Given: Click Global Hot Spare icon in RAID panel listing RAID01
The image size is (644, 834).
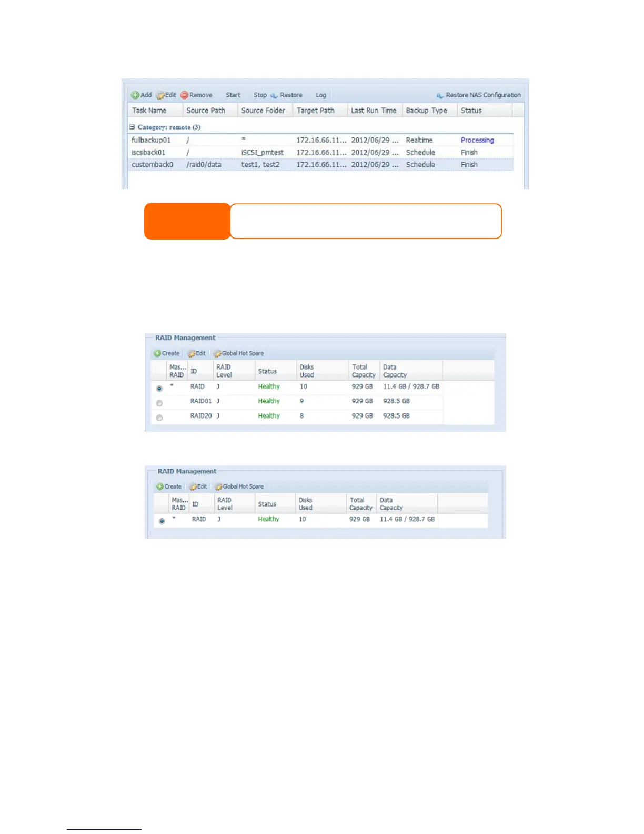Looking at the screenshot, I should (x=217, y=353).
